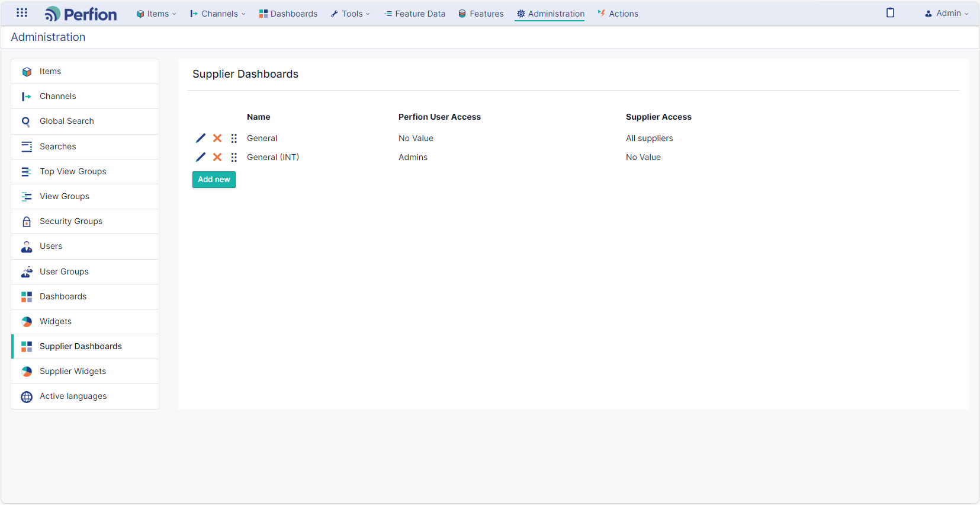Click the Security Groups lock icon
This screenshot has width=980, height=505.
click(x=27, y=222)
